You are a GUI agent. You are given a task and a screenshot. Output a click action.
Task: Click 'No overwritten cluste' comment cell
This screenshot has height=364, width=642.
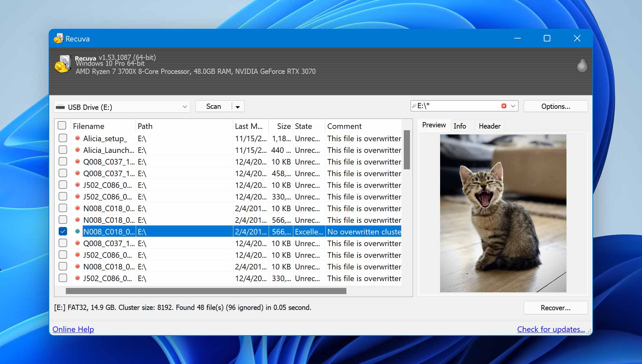[x=364, y=232]
